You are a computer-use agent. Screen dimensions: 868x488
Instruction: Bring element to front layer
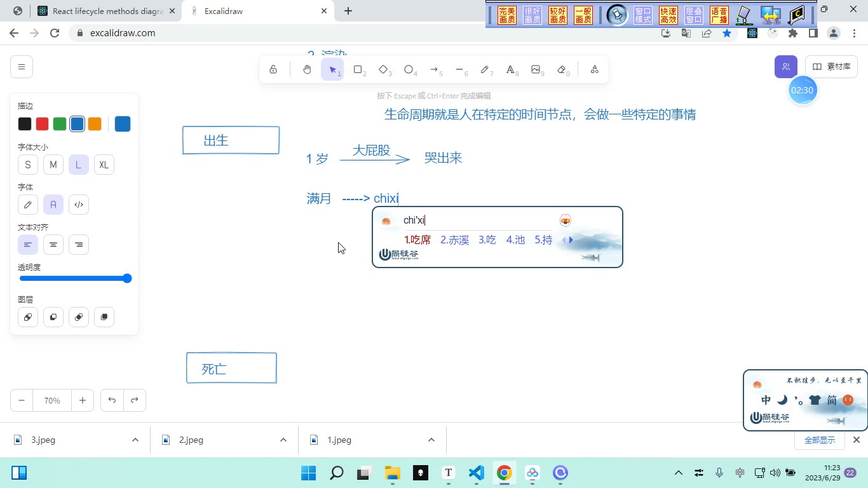[x=104, y=316]
